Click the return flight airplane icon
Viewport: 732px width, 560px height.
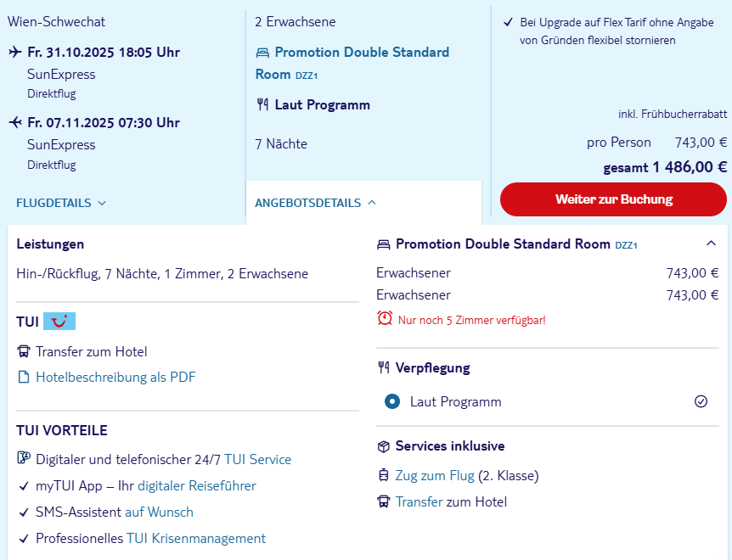[15, 122]
